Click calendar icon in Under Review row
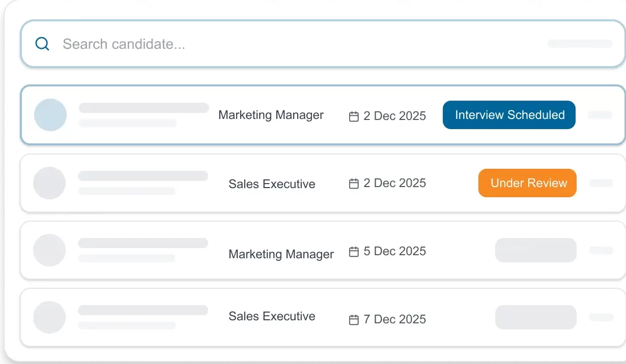This screenshot has width=626, height=364. pos(354,184)
